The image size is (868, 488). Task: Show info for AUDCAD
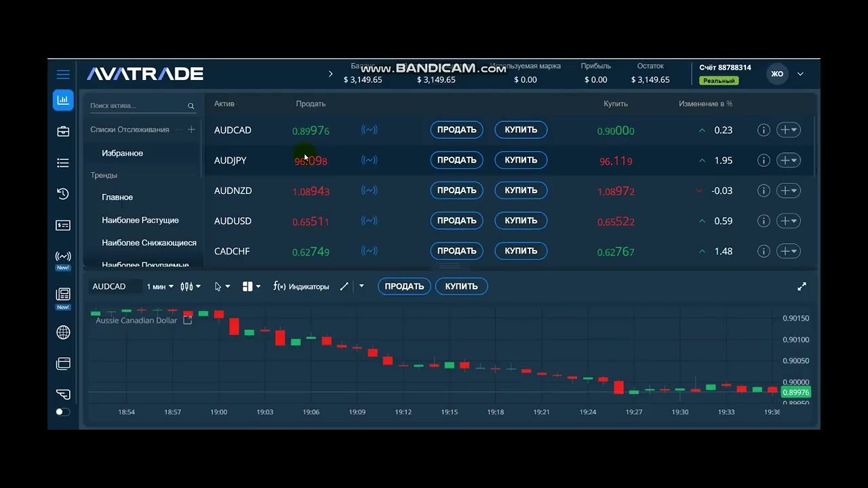tap(764, 130)
